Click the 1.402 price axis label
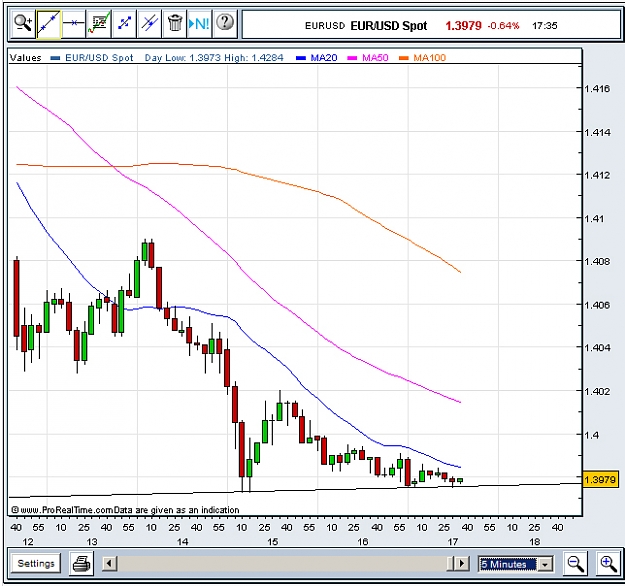 (x=597, y=391)
